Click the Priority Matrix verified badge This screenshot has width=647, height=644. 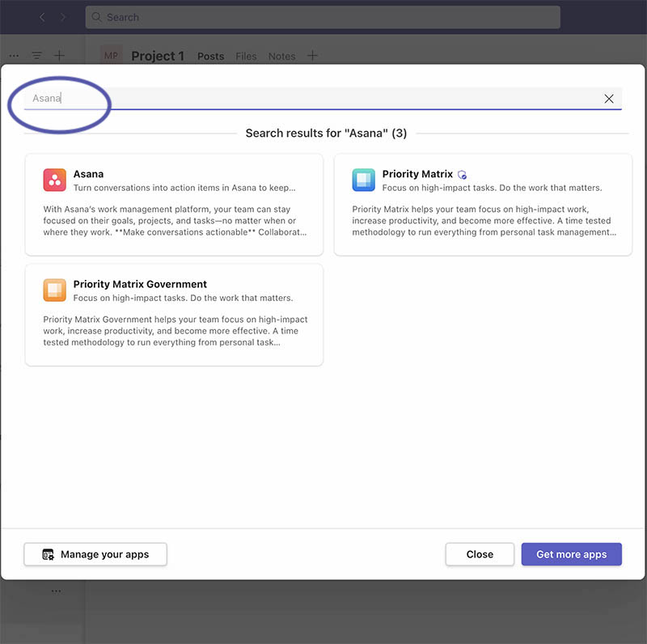[x=462, y=175]
